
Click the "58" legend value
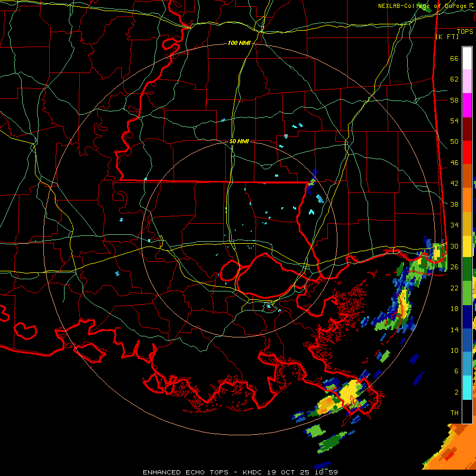click(454, 100)
